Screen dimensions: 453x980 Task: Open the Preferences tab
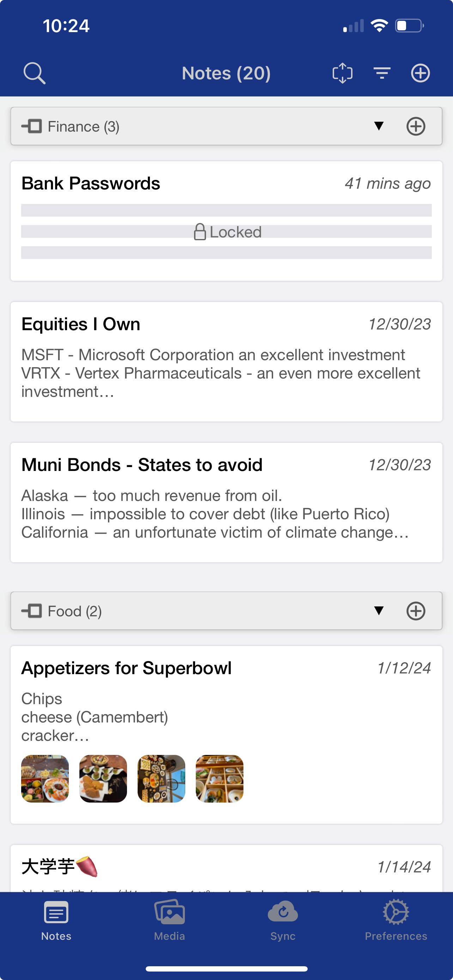tap(396, 920)
